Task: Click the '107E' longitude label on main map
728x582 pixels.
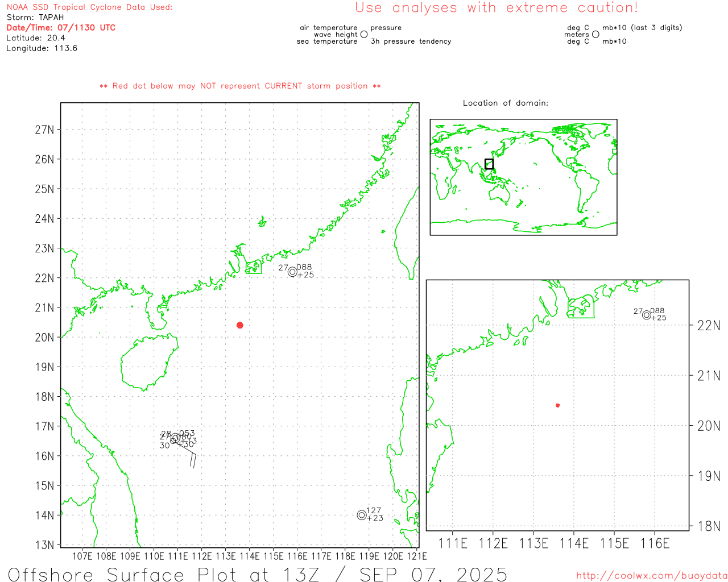Action: click(x=82, y=556)
